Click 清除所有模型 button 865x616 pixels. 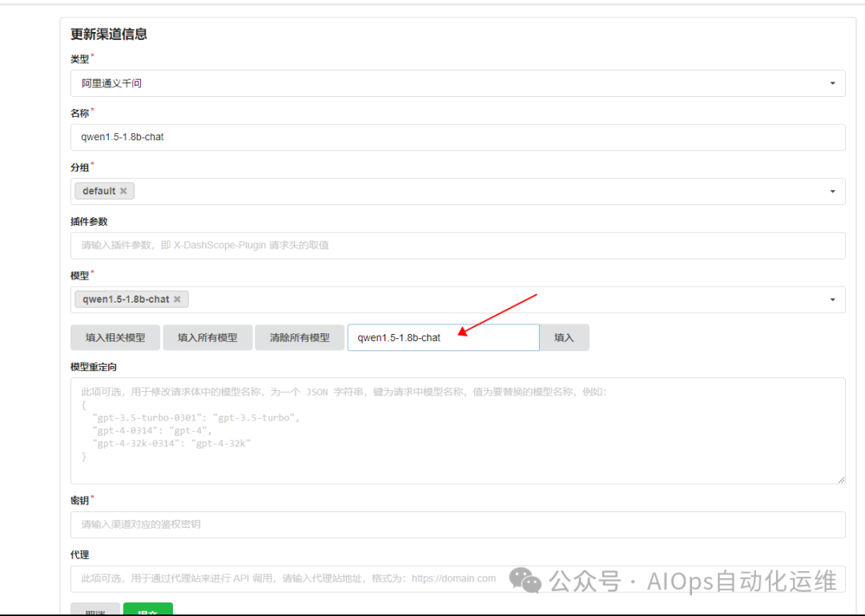[300, 337]
